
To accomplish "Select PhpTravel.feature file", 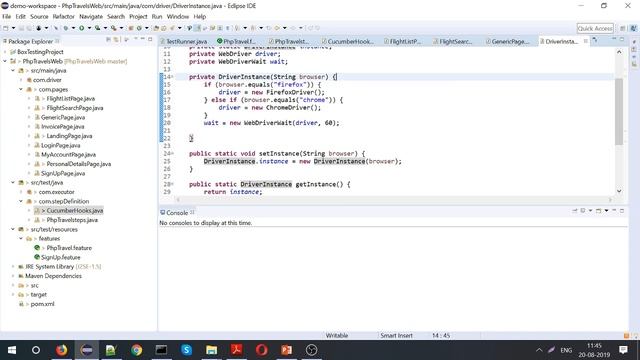I will coord(69,248).
